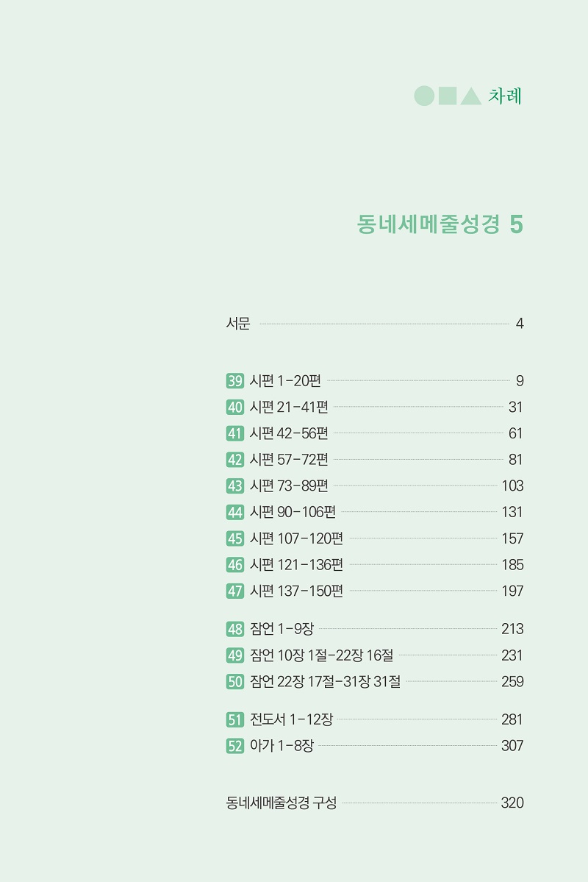Click the number 52 chapter badge
Screen dimensions: 588x882
235,746
